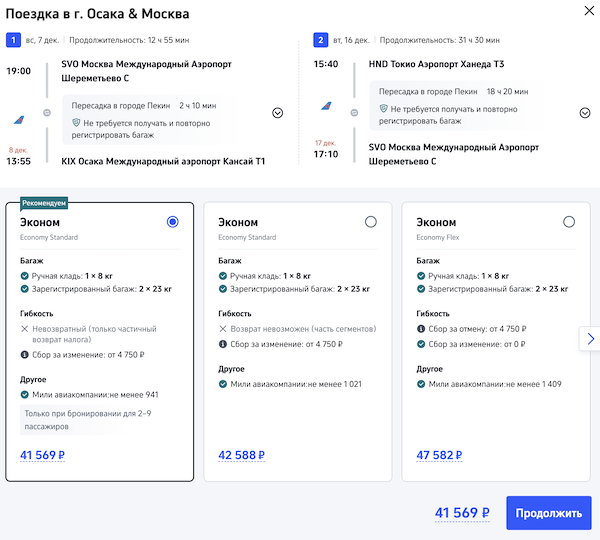Select the recommended Economy Standard fare radio
Screen dimensions: 600x540
pyautogui.click(x=173, y=222)
